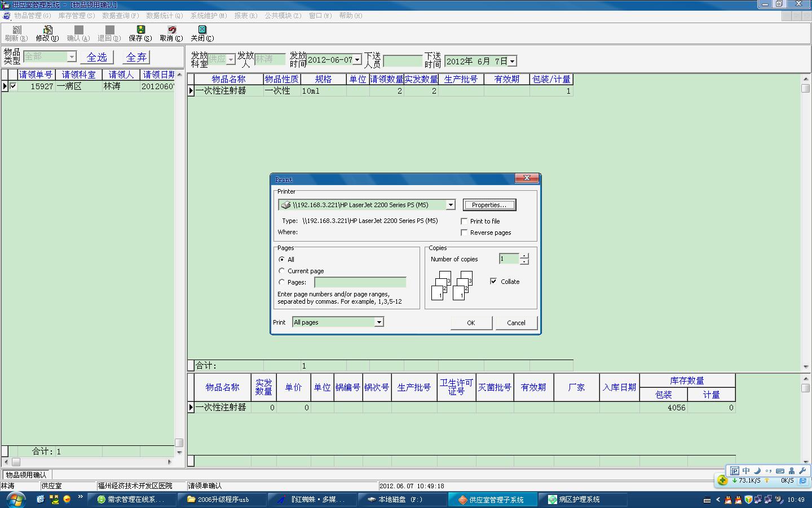The height and width of the screenshot is (508, 812).
Task: Select the Current page radio button
Action: (282, 271)
